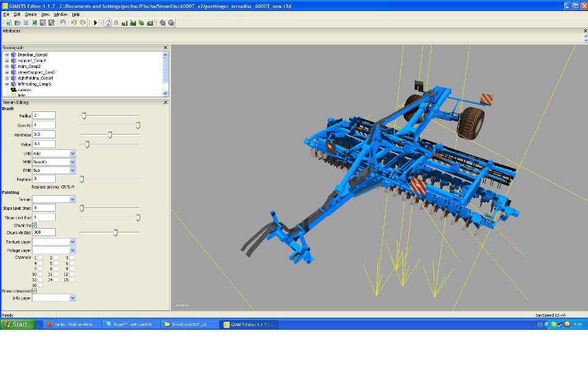Image resolution: width=588 pixels, height=375 pixels.
Task: Close the Attributes panel
Action: click(585, 31)
